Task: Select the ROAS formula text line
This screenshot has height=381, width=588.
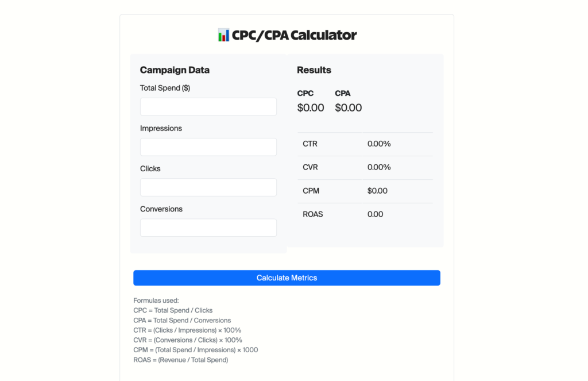Action: pyautogui.click(x=181, y=359)
